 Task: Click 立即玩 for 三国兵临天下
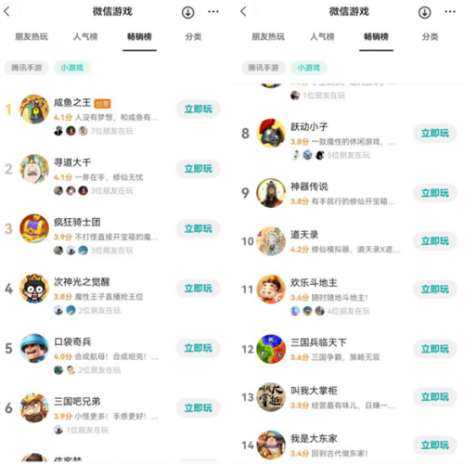[x=435, y=349]
